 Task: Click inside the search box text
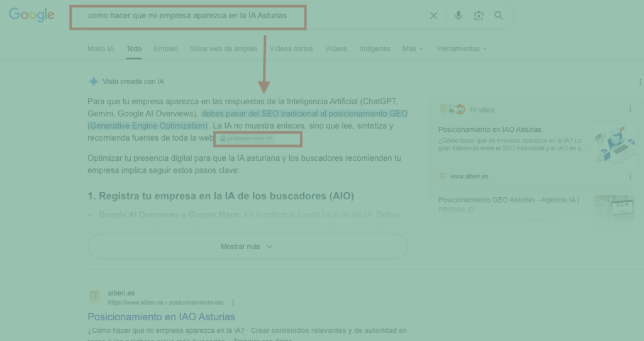coord(187,16)
